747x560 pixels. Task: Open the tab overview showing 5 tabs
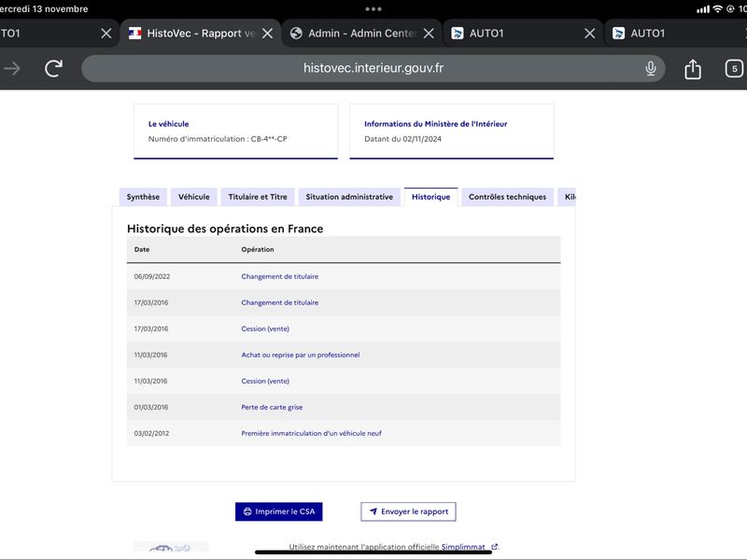(734, 68)
